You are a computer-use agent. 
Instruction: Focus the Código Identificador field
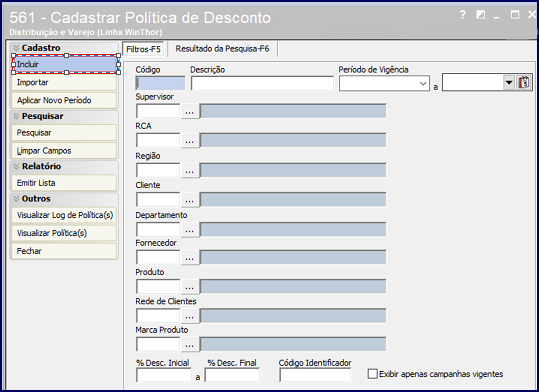(315, 375)
